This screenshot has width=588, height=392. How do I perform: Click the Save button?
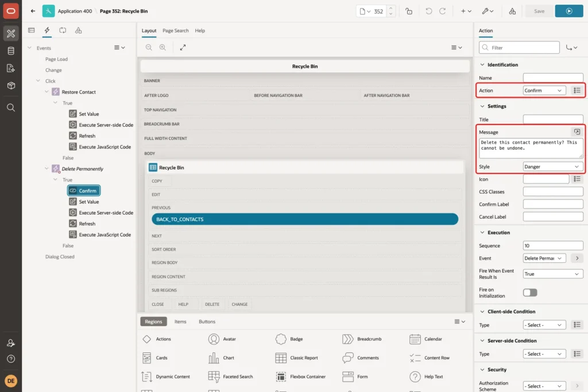(x=539, y=11)
